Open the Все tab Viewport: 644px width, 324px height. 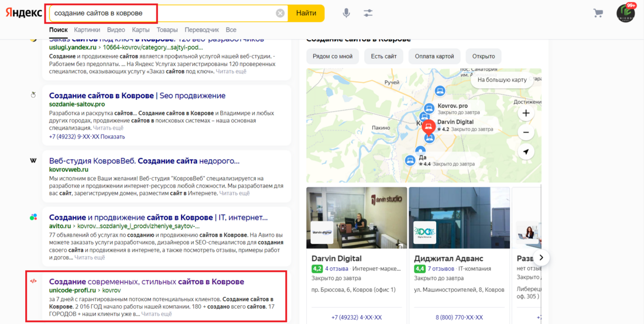231,30
